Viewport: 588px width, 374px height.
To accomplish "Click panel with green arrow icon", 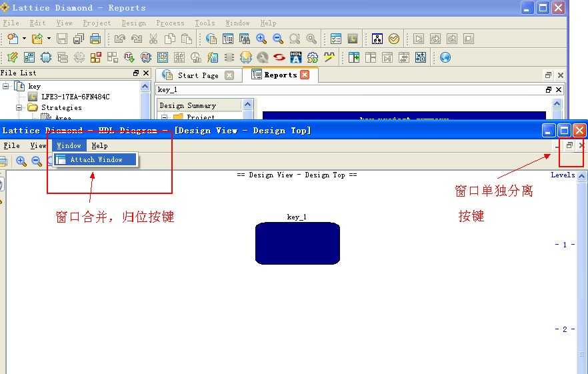I will click(x=354, y=57).
